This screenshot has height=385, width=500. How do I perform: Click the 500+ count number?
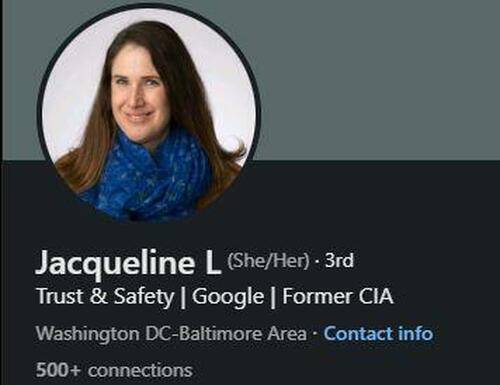tap(58, 370)
